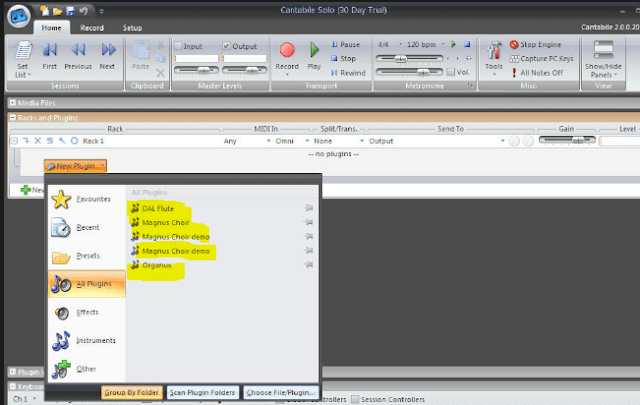640x405 pixels.
Task: Toggle the Output master level checkbox
Action: 227,46
